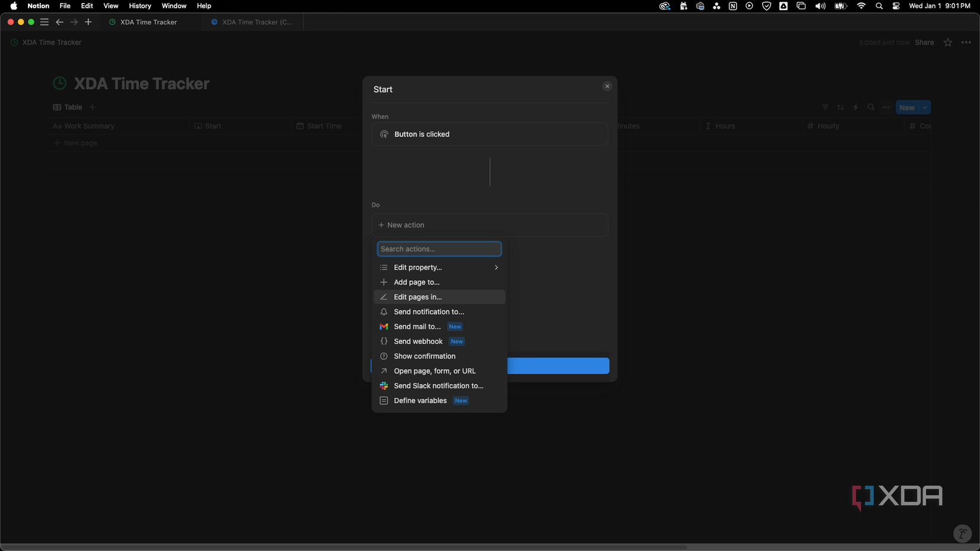Select Send Slack notification to action
980x551 pixels.
(x=439, y=386)
